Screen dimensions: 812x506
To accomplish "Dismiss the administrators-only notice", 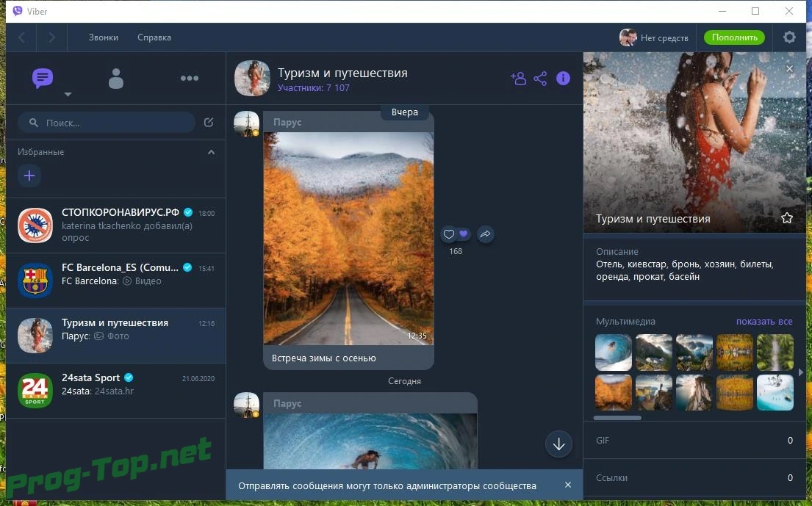I will pos(568,485).
